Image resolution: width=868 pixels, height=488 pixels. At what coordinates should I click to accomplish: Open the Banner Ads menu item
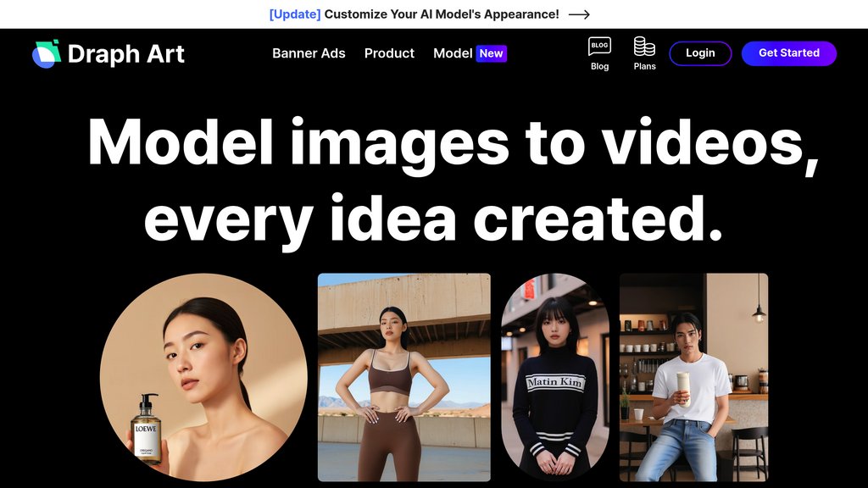(x=309, y=53)
